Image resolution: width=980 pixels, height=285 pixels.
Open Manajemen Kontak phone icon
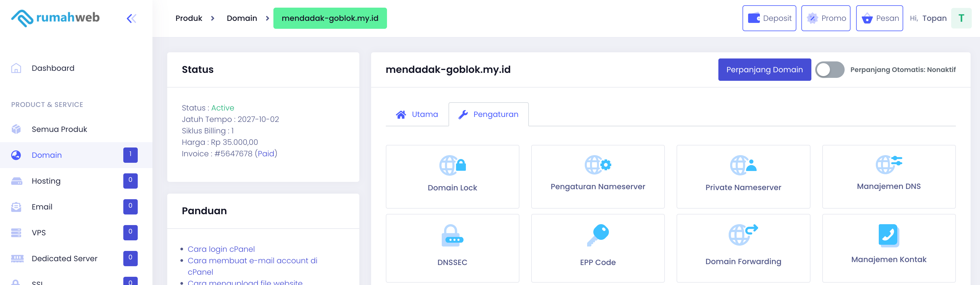point(889,235)
